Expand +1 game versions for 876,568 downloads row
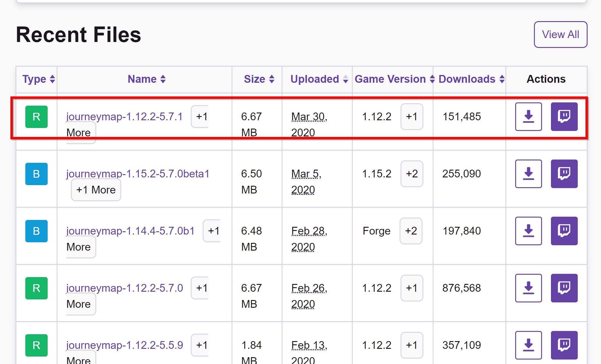601x364 pixels. click(412, 288)
